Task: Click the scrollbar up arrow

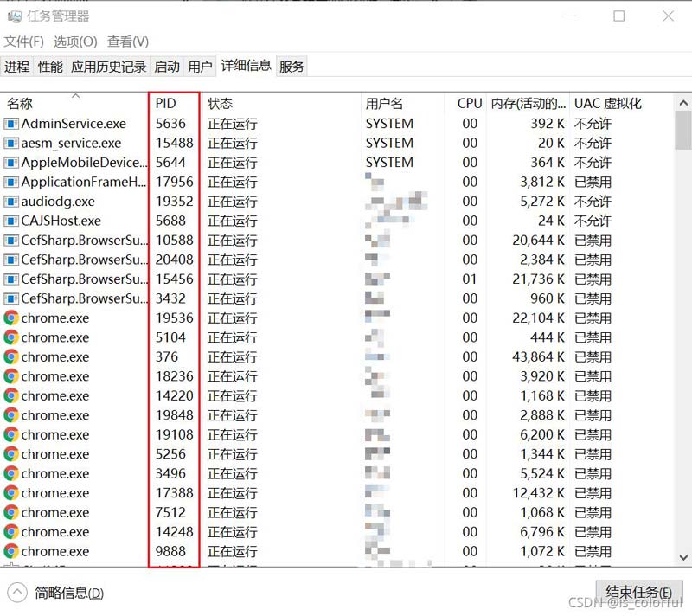Action: click(683, 103)
